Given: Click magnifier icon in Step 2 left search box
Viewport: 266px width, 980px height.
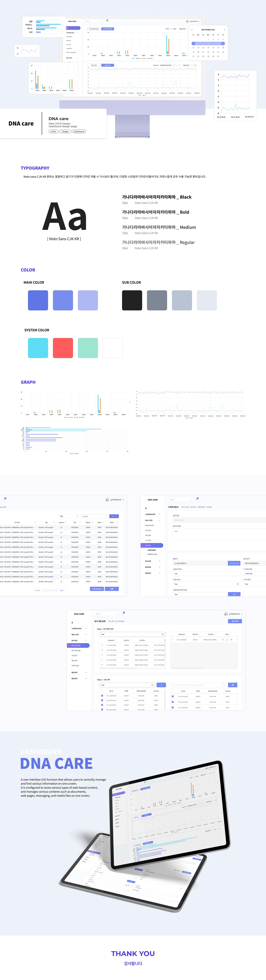Looking at the screenshot, I should pyautogui.click(x=152, y=685).
